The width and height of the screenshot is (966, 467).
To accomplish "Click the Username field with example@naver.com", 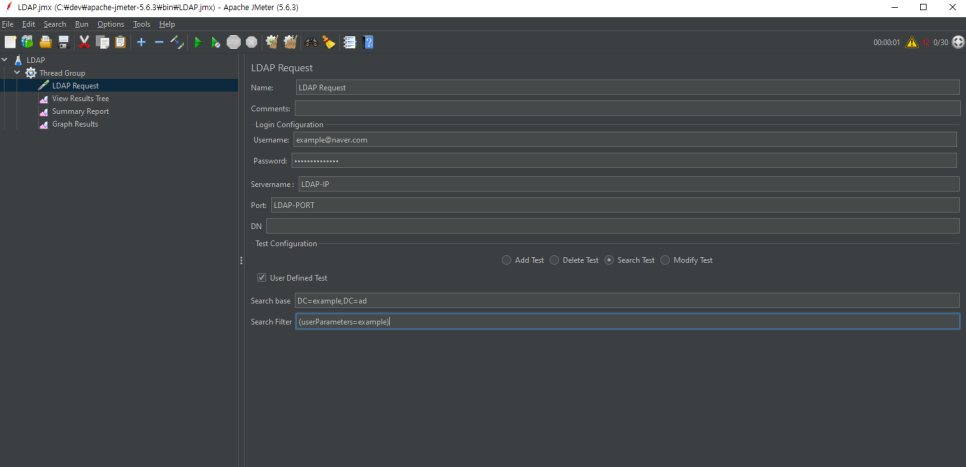I will (625, 139).
